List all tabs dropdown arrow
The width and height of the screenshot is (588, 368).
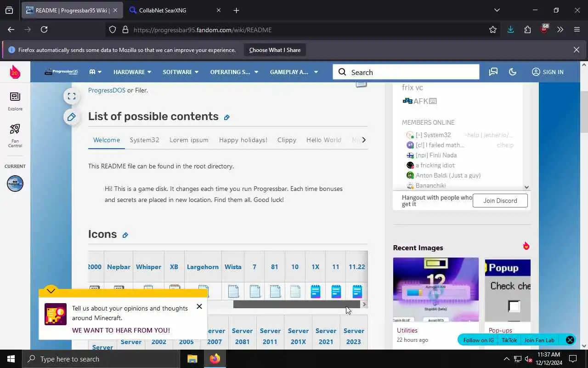pyautogui.click(x=497, y=10)
